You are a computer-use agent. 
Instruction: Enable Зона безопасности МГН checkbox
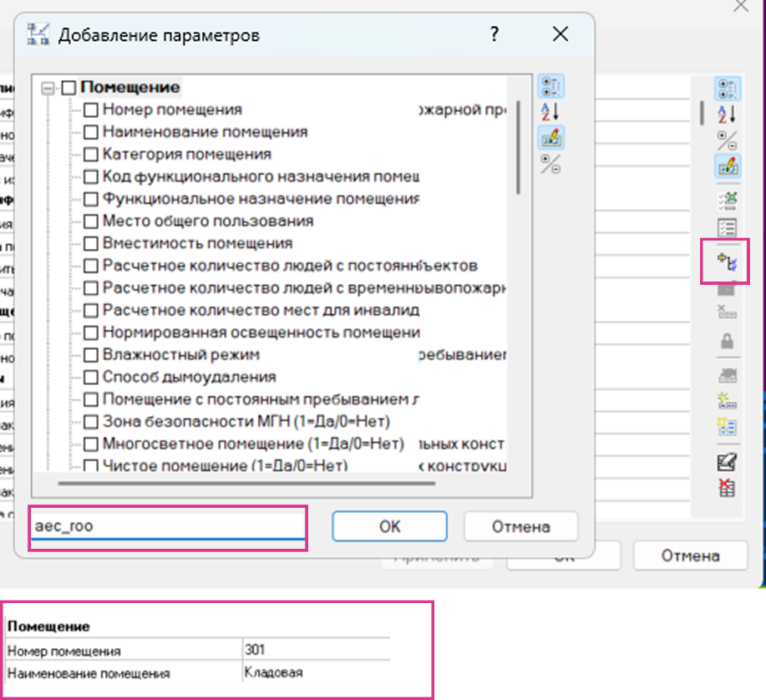pos(91,422)
